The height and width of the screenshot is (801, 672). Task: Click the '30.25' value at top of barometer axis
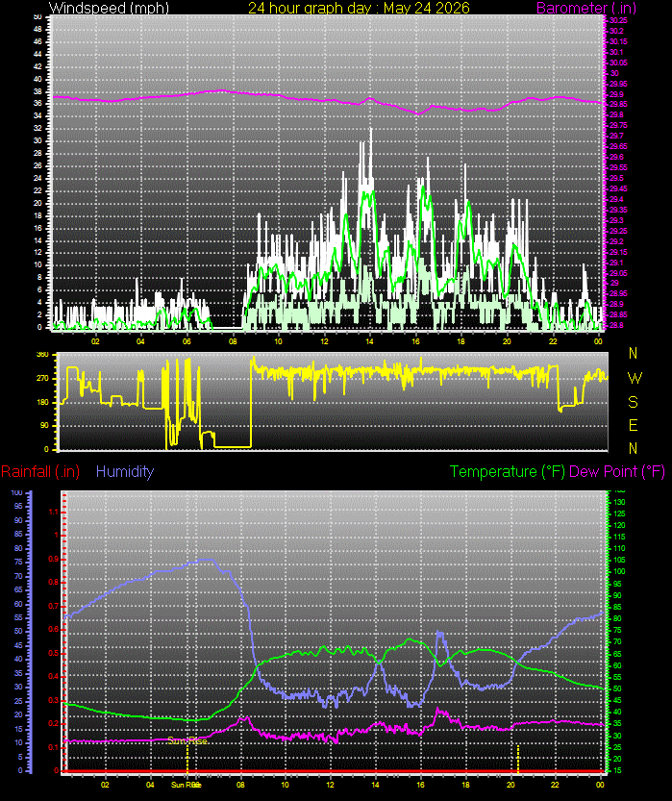(x=618, y=20)
